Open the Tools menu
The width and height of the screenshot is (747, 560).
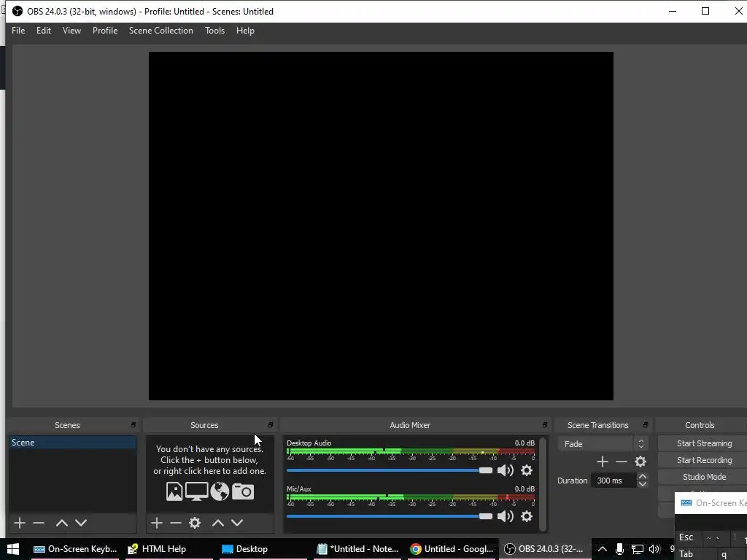[x=214, y=31]
